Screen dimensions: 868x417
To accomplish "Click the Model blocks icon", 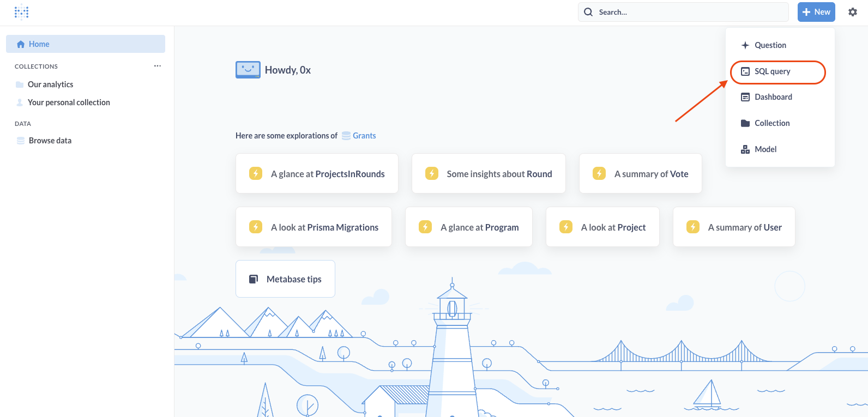I will coord(745,149).
